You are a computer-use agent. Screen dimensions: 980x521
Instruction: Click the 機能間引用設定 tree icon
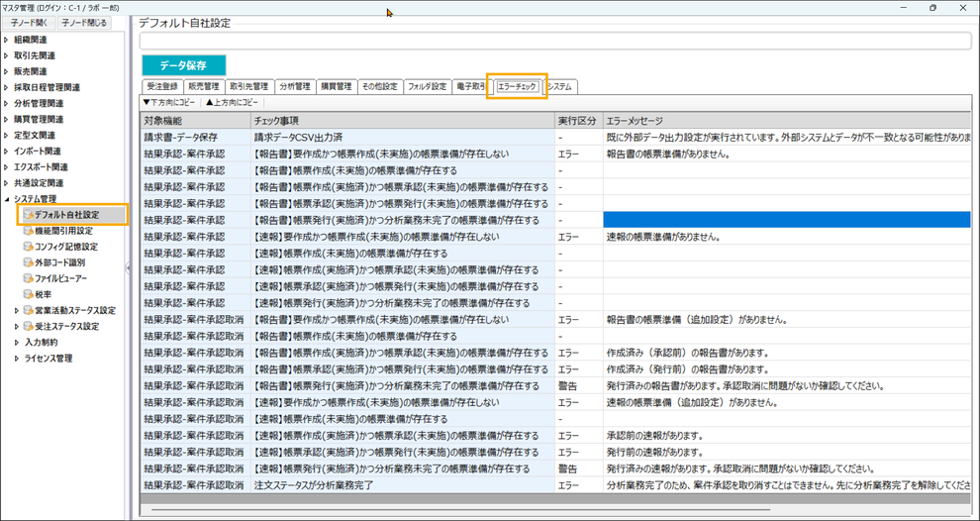pos(28,231)
